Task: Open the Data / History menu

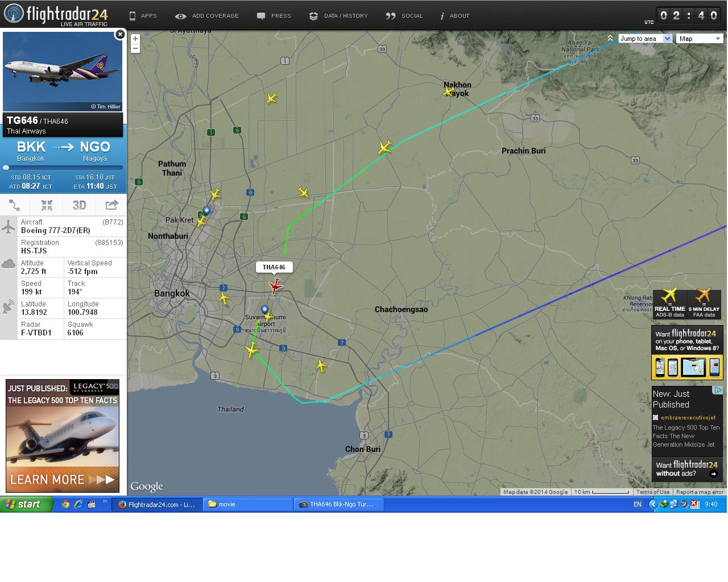Action: coord(338,16)
